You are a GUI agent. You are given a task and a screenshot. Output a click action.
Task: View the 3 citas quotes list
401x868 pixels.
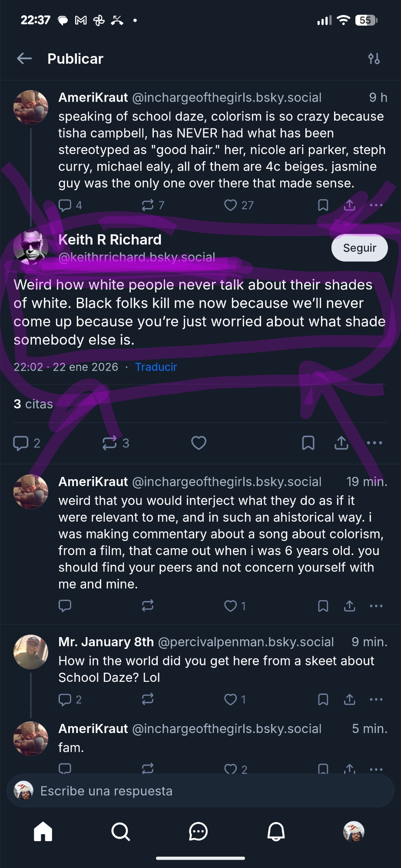click(33, 404)
